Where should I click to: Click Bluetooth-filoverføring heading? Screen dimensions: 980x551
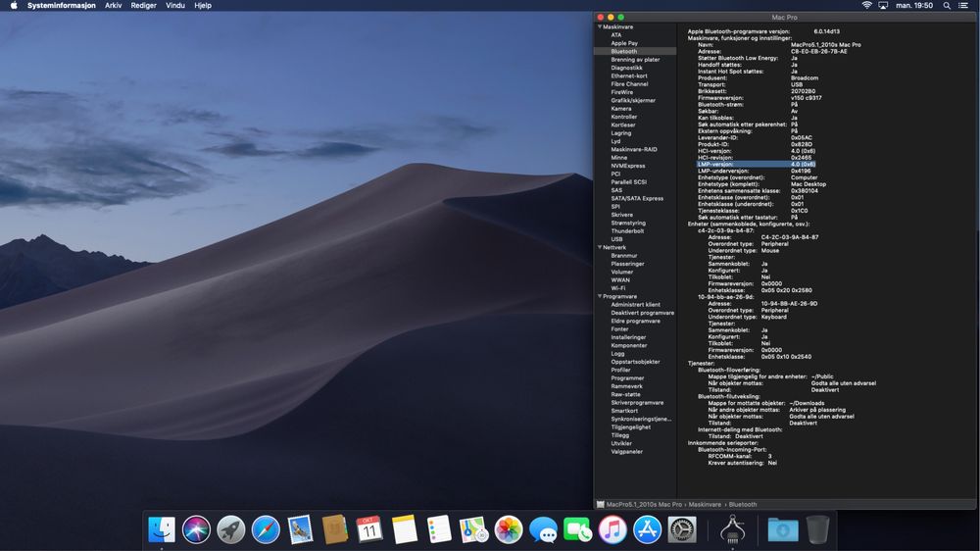click(729, 370)
